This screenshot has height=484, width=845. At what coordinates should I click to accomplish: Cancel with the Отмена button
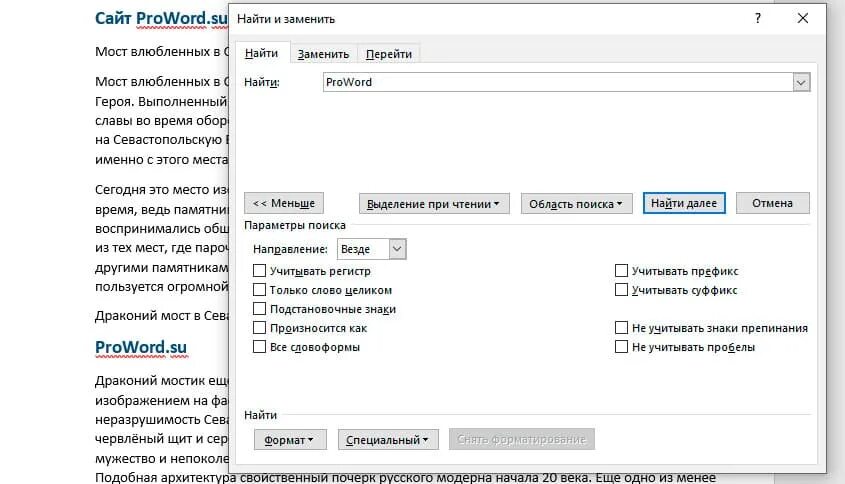pos(772,203)
